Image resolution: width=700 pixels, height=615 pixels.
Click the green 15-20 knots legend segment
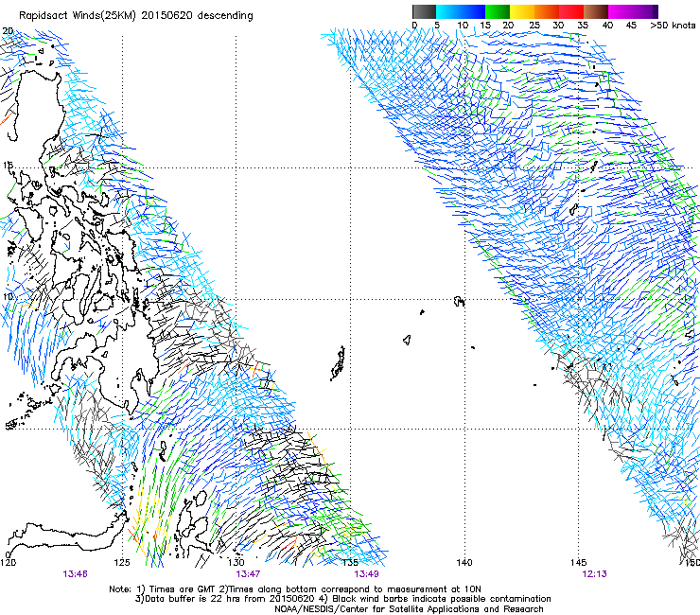pyautogui.click(x=498, y=11)
